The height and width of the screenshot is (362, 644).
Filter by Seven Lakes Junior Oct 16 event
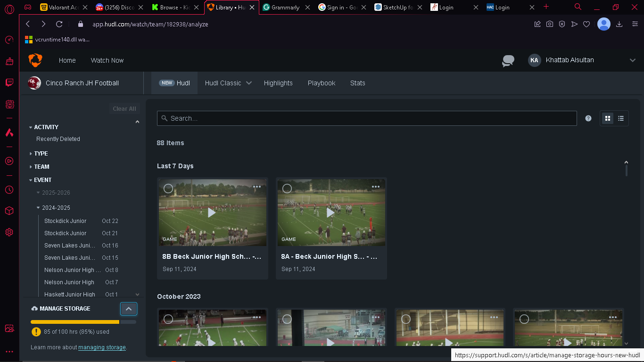tap(81, 246)
